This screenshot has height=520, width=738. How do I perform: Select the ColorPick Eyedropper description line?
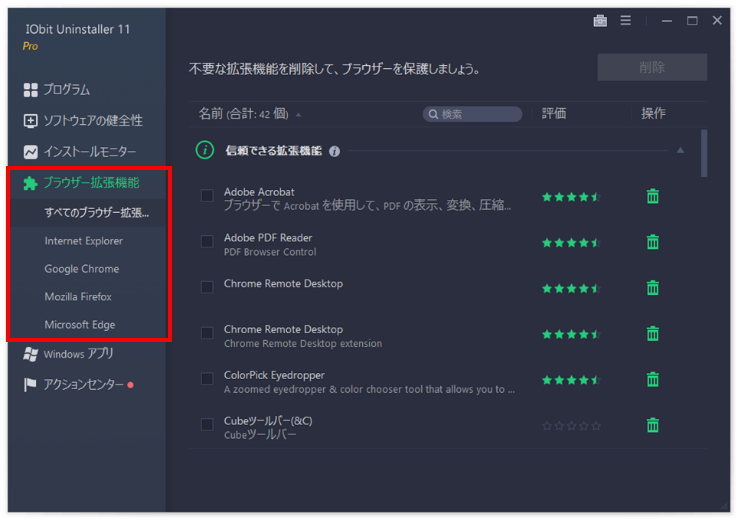[x=369, y=390]
